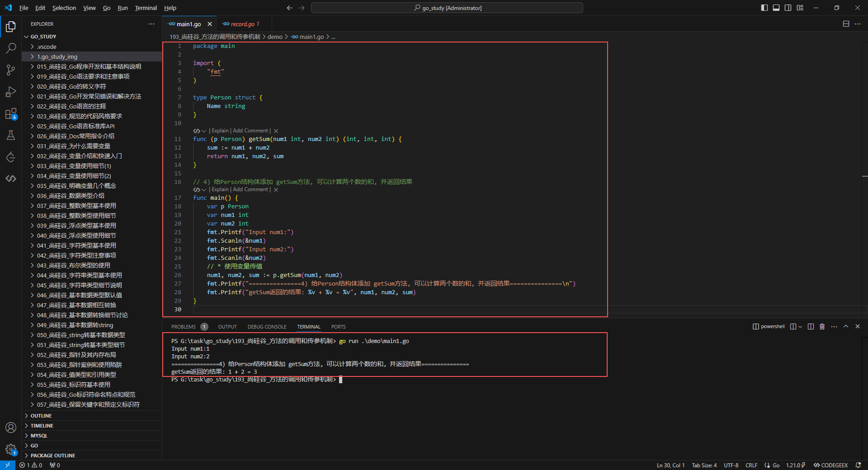Click the command center search box
868x470 pixels.
[447, 8]
